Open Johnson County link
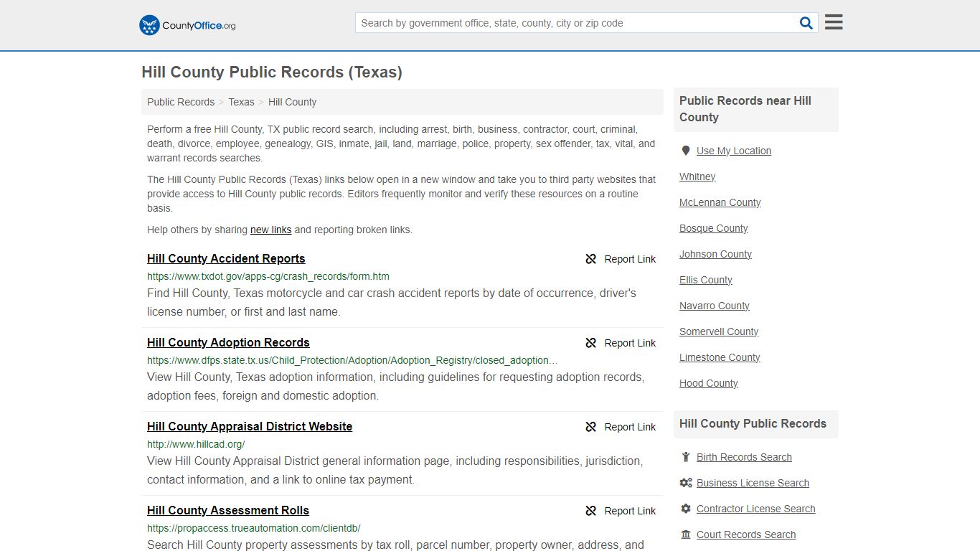The image size is (980, 551). [x=715, y=254]
